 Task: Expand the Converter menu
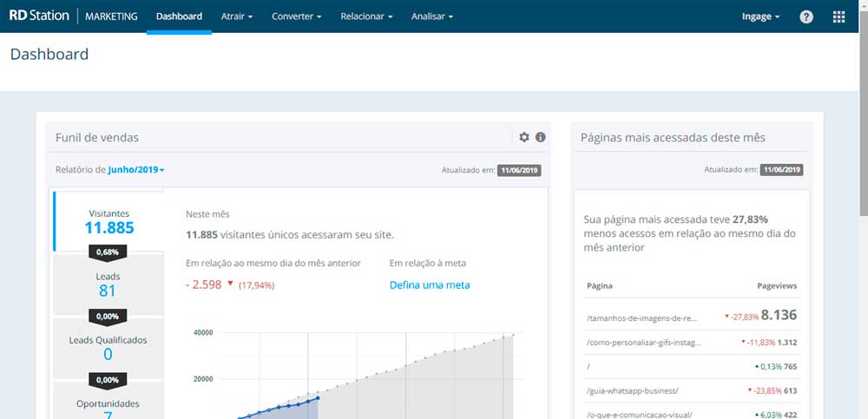(296, 16)
